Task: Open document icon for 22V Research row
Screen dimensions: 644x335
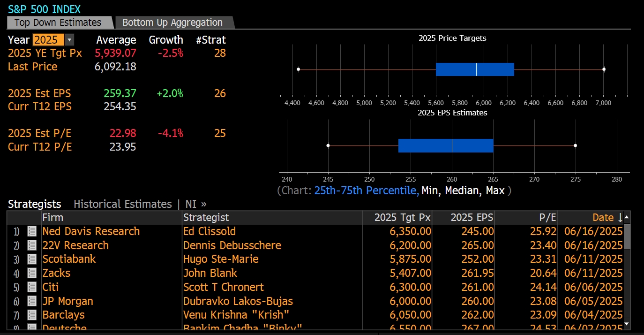Action: coord(32,245)
